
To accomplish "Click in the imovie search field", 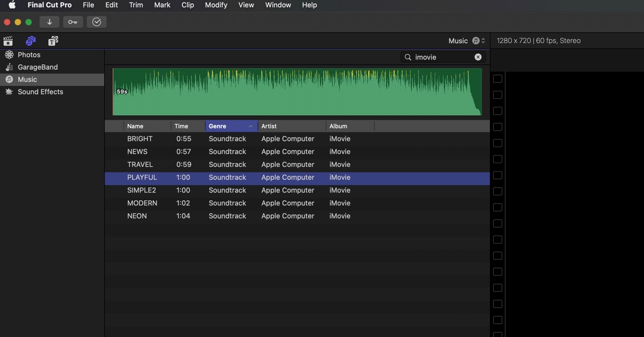I will click(443, 57).
